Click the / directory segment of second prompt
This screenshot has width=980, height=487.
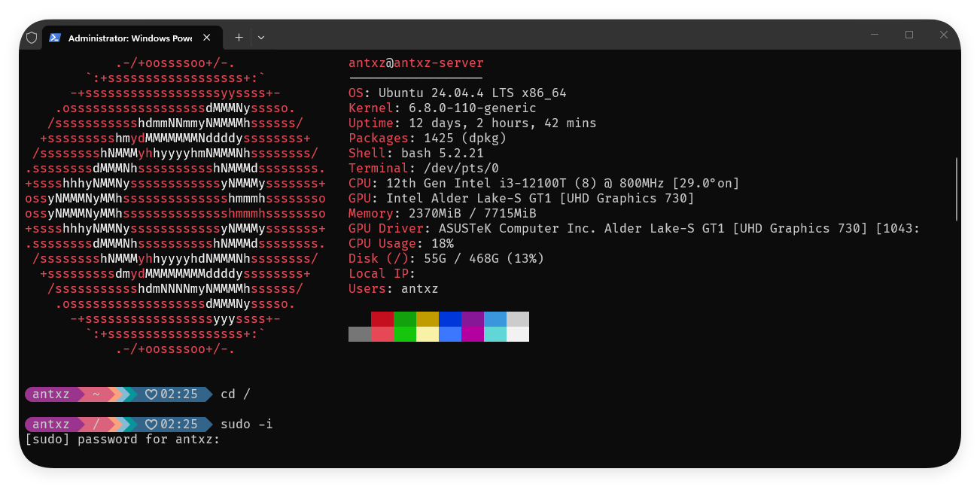(96, 425)
